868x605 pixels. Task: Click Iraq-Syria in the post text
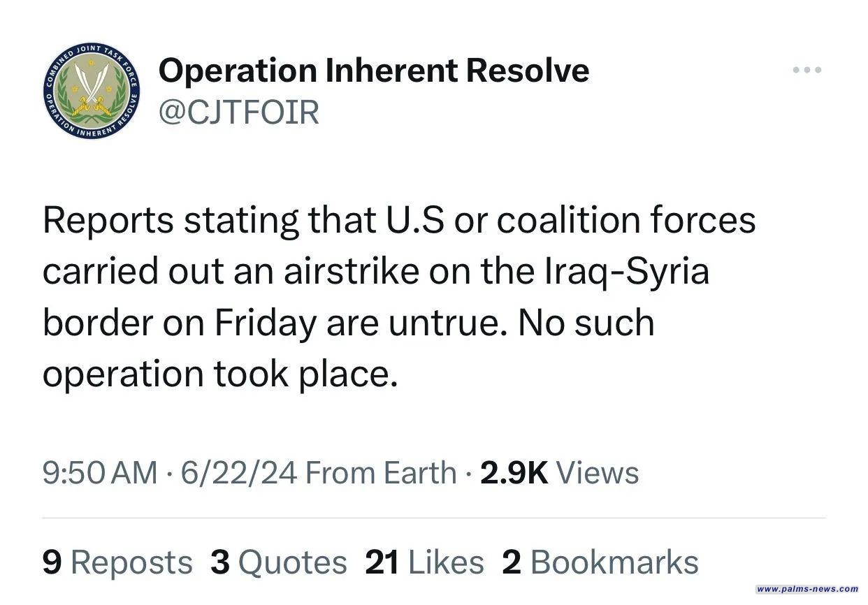pyautogui.click(x=625, y=271)
